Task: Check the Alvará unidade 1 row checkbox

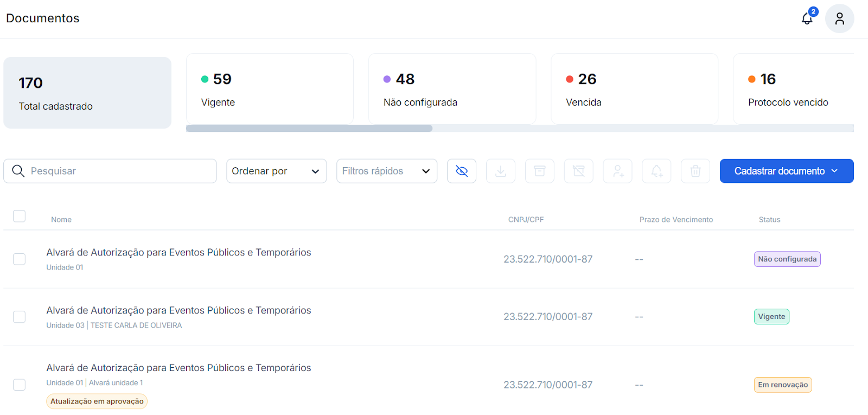Action: tap(19, 385)
